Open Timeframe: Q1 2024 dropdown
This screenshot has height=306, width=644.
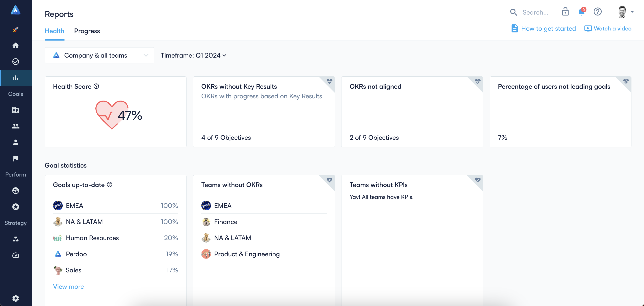point(193,55)
